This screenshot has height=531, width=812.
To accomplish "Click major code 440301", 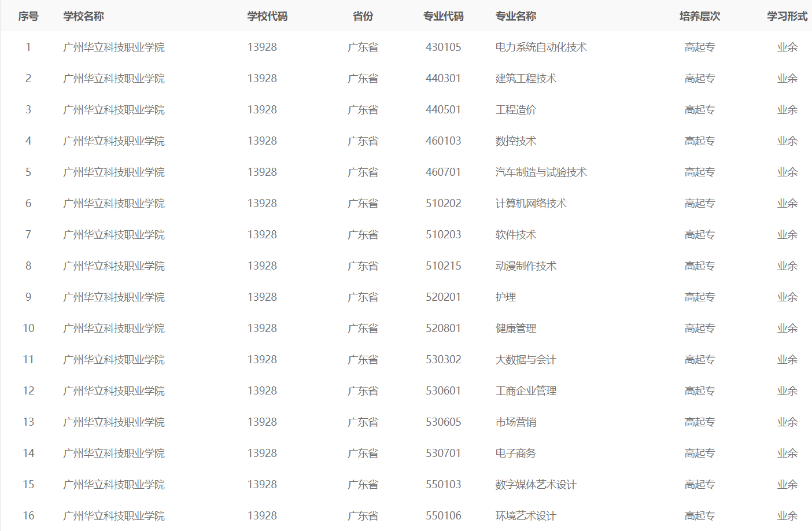I will (x=444, y=79).
